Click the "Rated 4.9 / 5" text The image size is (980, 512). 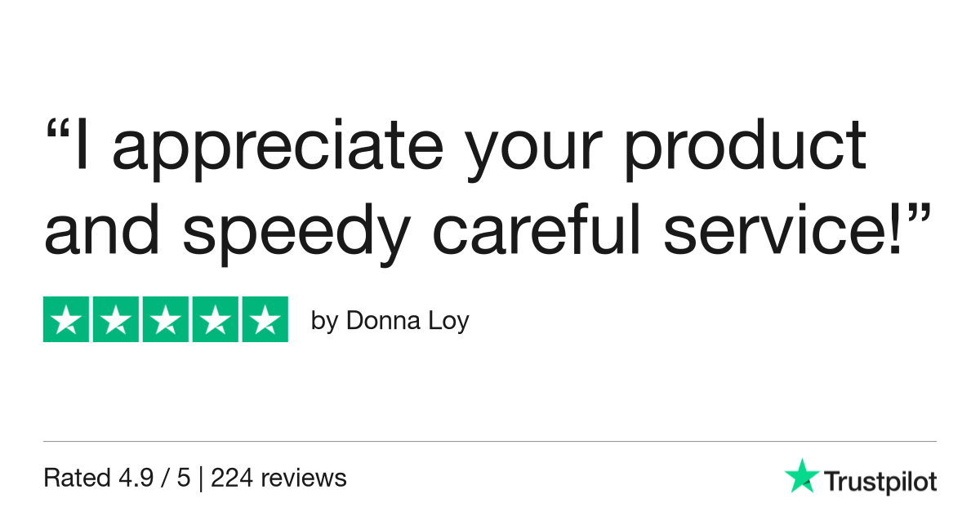click(117, 478)
